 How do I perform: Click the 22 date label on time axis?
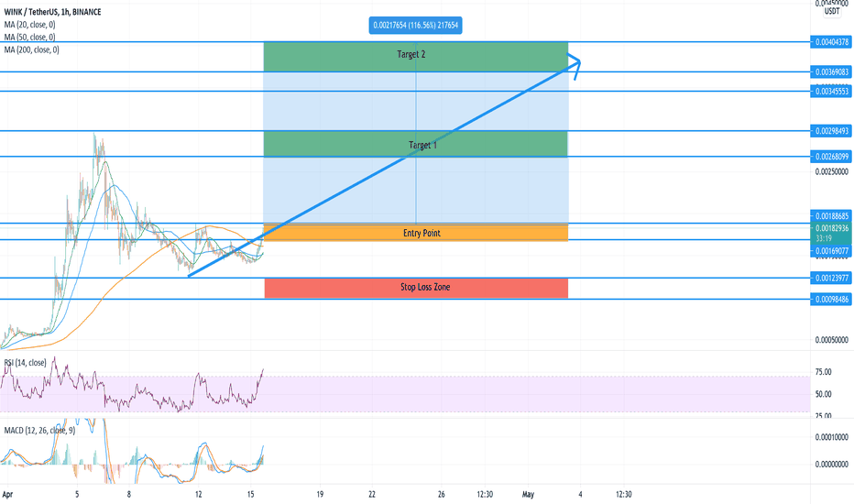tap(372, 495)
